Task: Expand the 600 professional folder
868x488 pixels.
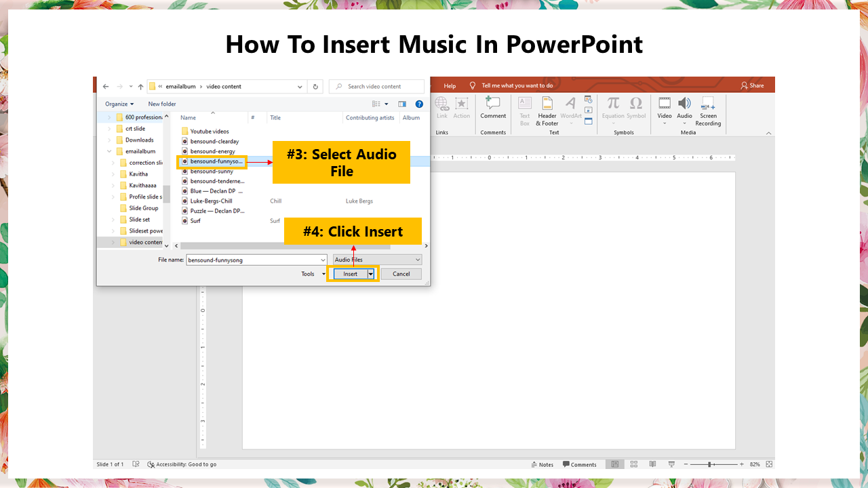Action: [110, 117]
